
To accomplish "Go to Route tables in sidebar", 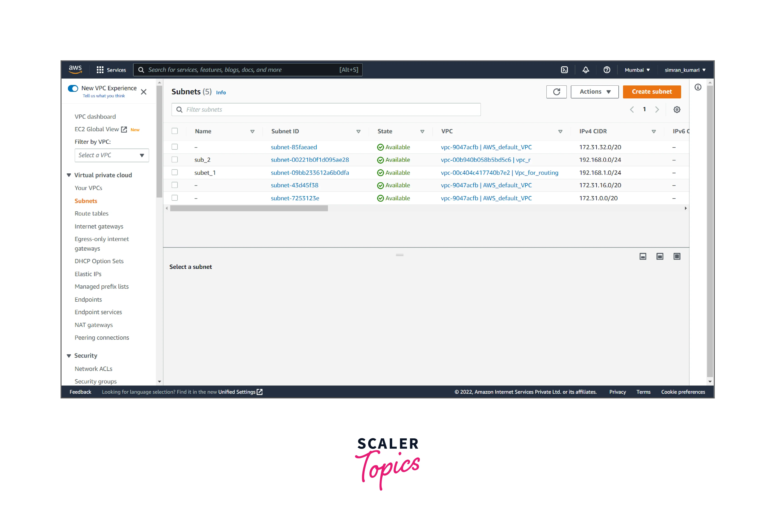I will (91, 214).
